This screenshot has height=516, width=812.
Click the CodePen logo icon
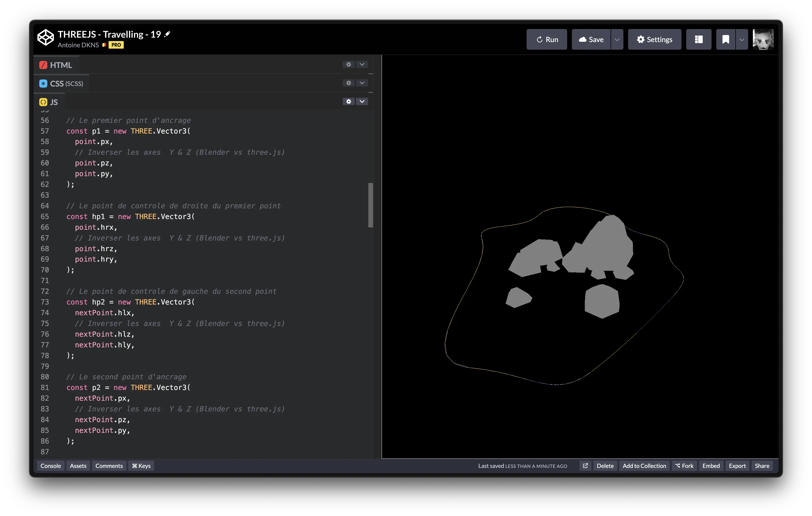pos(46,37)
